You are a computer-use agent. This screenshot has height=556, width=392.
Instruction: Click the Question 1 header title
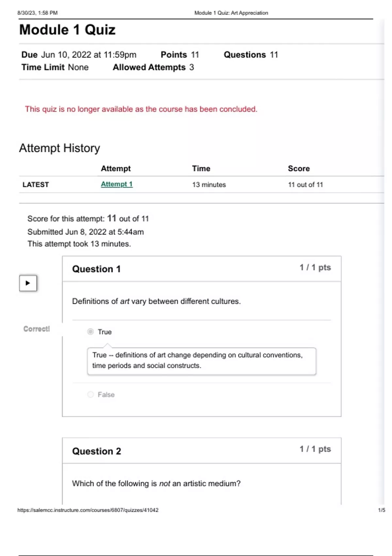click(96, 269)
